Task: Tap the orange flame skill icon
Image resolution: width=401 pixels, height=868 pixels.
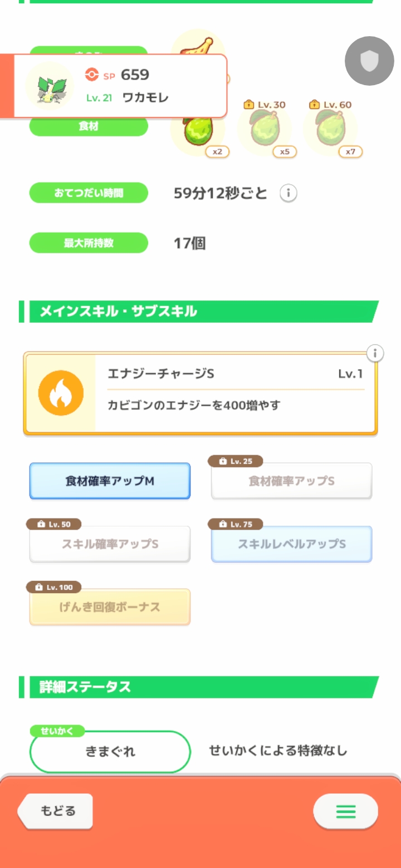Action: (x=61, y=393)
